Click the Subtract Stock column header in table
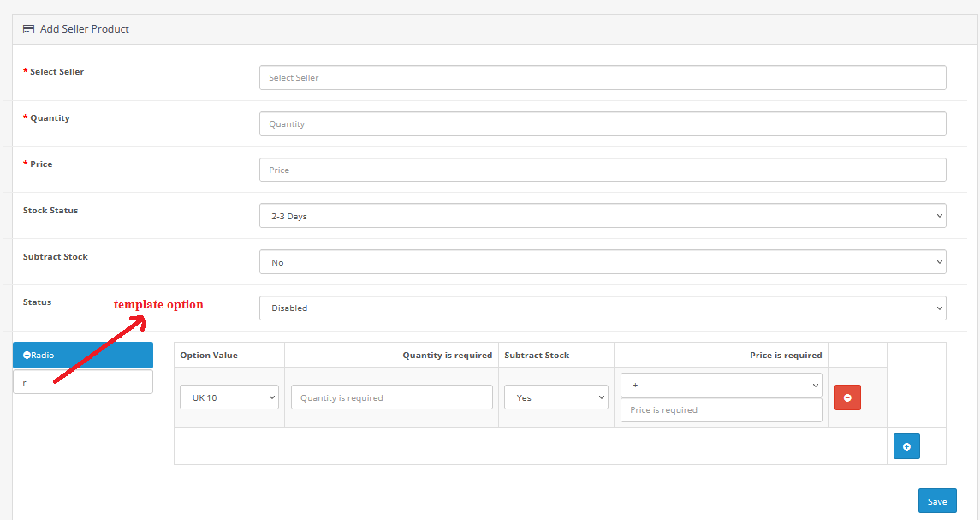 pyautogui.click(x=537, y=355)
